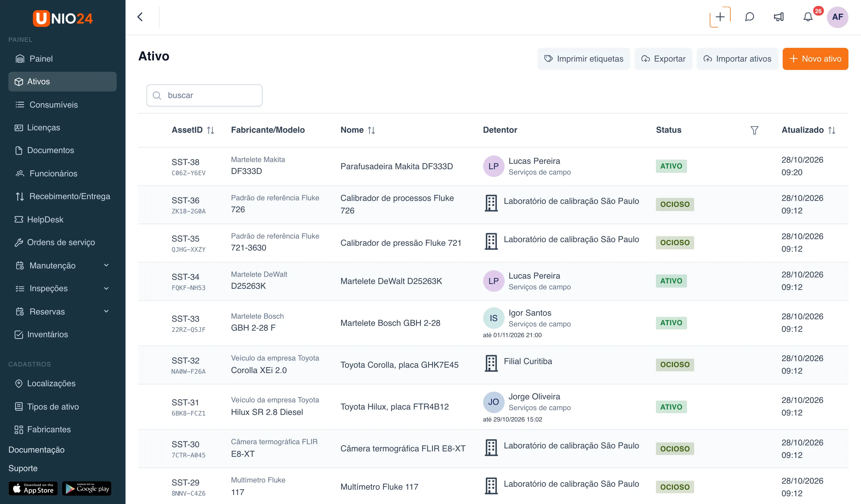Expand the Manutenção submenu chevron

pos(106,265)
